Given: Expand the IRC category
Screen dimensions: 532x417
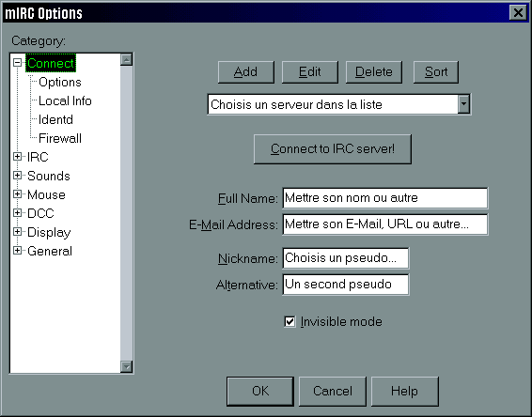Looking at the screenshot, I should point(17,156).
